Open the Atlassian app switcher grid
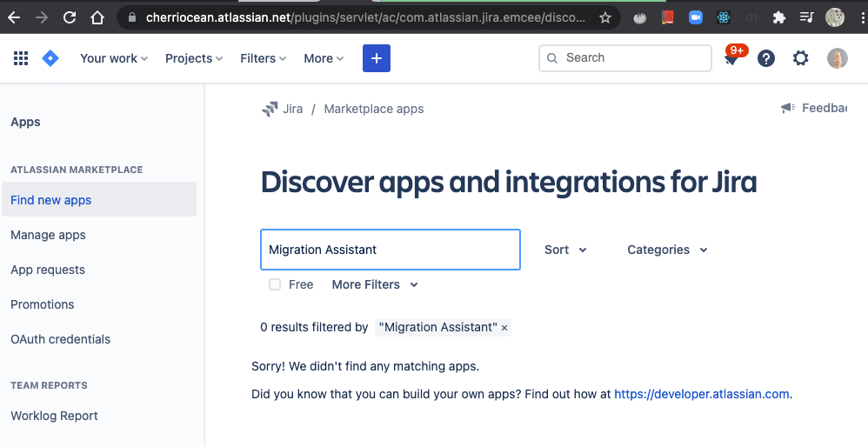Screen dimensions: 868x447 click(21, 58)
